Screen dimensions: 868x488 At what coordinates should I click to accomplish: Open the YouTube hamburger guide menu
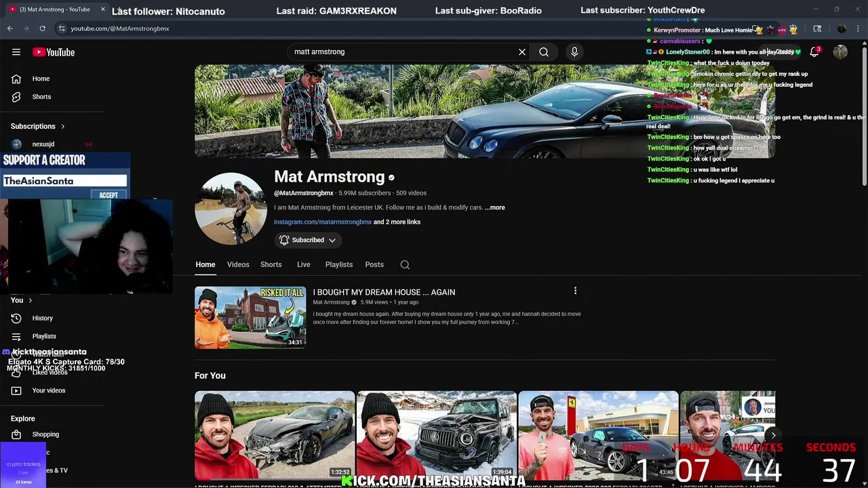tap(16, 52)
